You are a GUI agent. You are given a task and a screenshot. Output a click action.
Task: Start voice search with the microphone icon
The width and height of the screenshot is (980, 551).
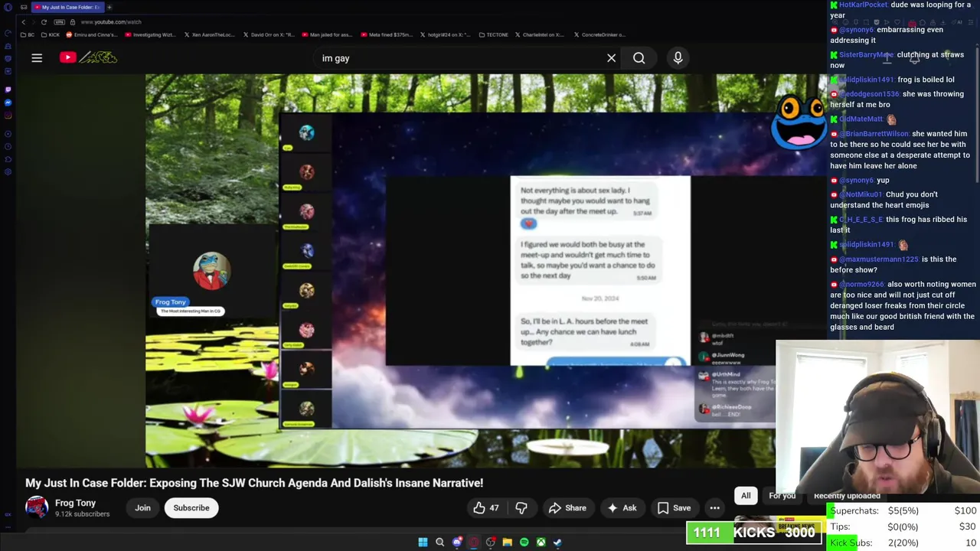(678, 58)
